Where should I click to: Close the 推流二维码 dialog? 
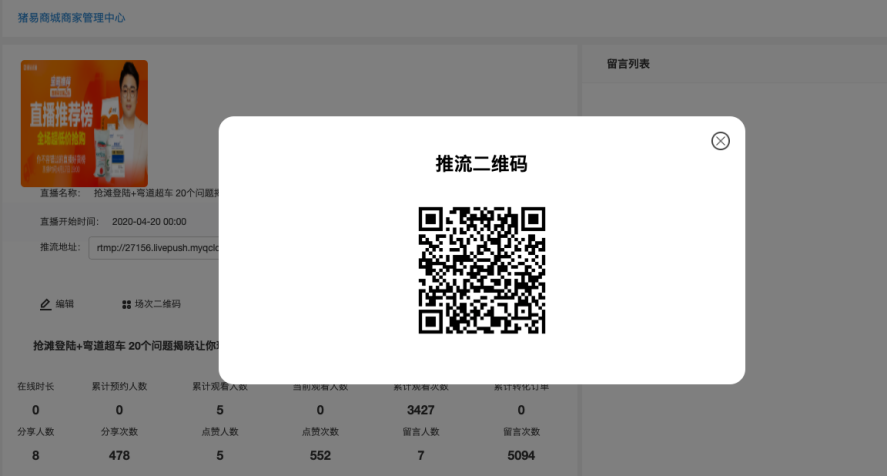click(x=720, y=141)
